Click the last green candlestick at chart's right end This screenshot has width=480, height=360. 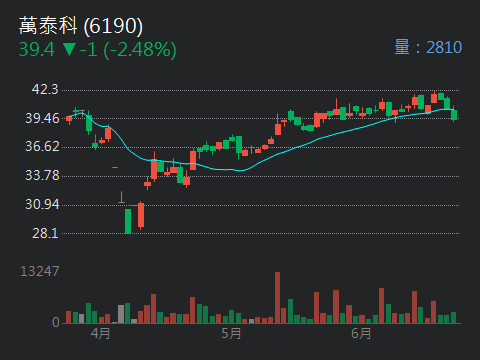[454, 114]
